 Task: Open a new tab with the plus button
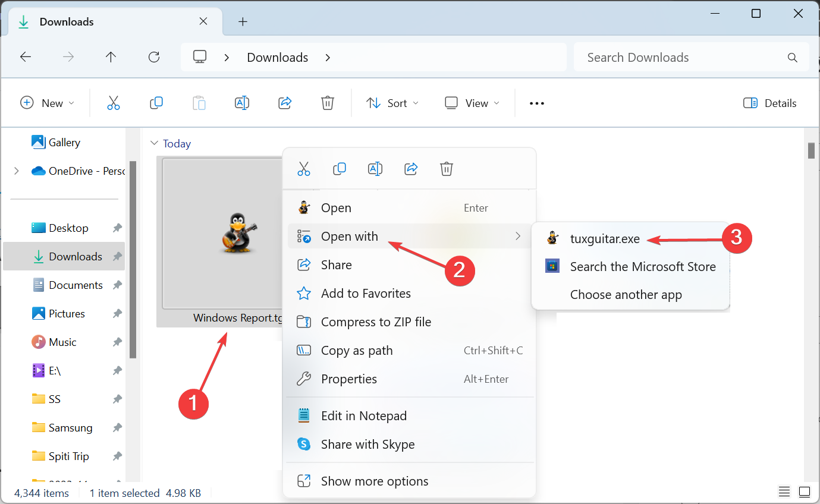point(243,21)
